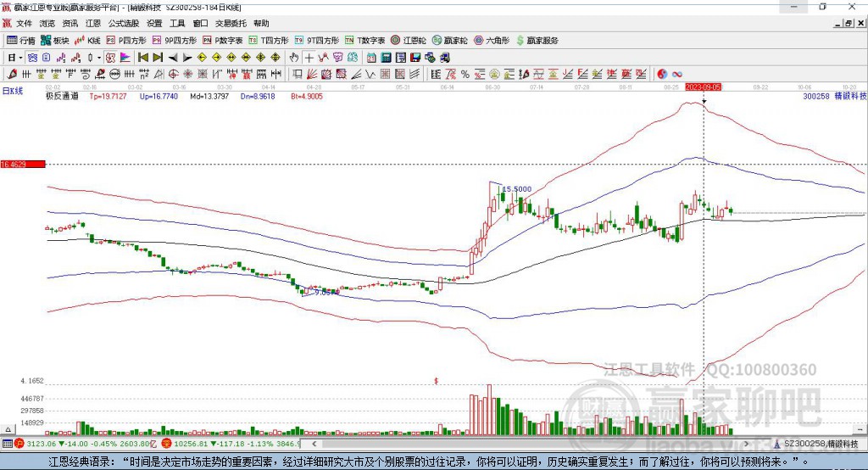The height and width of the screenshot is (470, 868).
Task: Open the 交易委托 menu
Action: click(x=231, y=23)
